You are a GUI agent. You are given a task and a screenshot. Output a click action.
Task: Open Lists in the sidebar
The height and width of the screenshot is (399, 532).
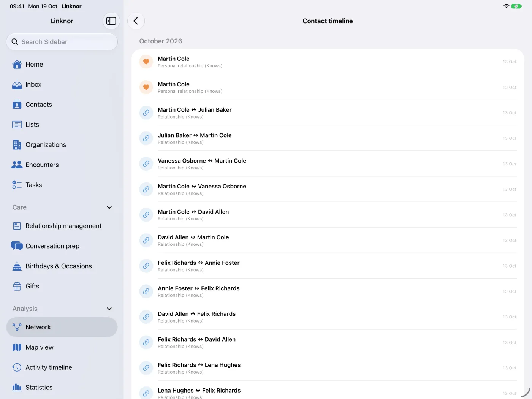click(x=62, y=125)
